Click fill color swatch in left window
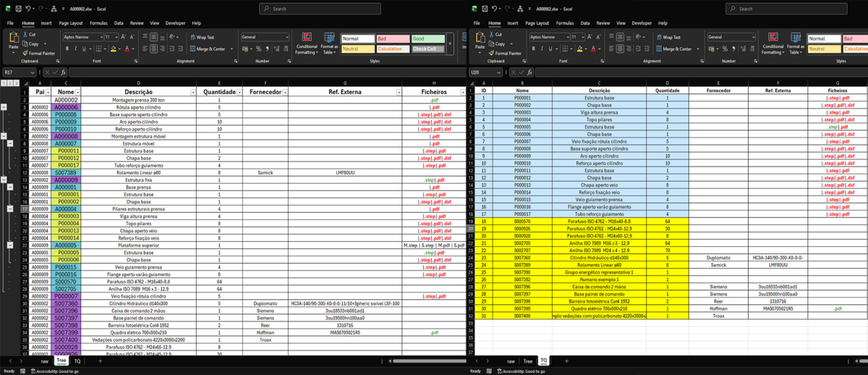868x375 pixels. [112, 49]
